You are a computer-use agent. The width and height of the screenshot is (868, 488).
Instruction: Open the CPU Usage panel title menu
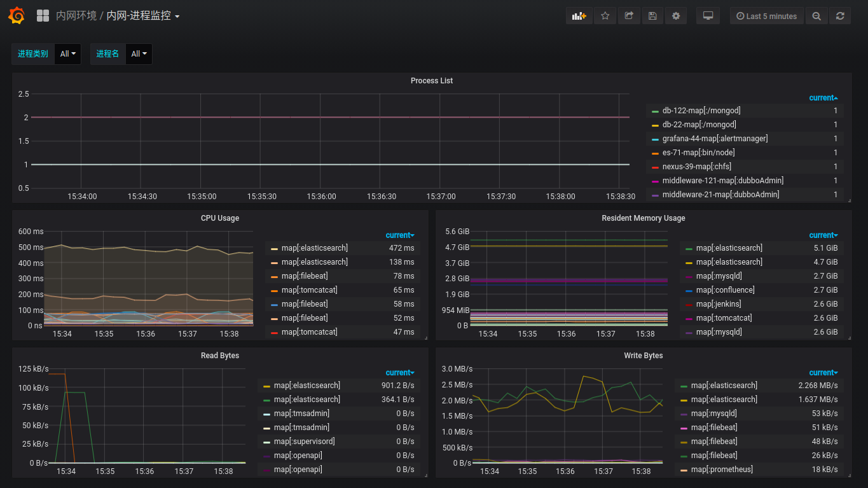coord(220,218)
